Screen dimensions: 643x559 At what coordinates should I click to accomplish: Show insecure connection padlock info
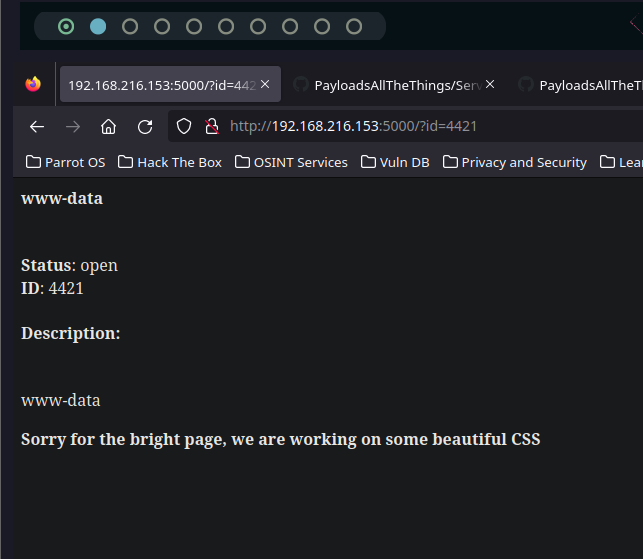[x=212, y=126]
